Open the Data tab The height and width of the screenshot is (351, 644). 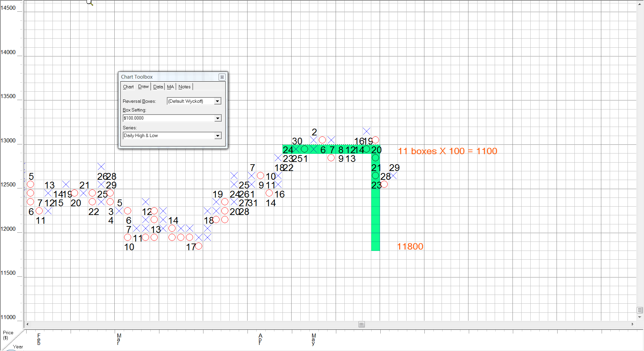point(158,87)
